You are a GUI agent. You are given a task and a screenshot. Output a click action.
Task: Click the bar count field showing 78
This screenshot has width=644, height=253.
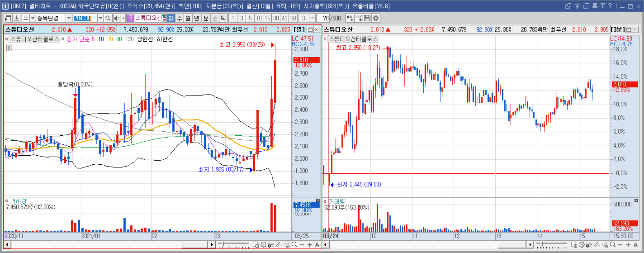click(x=324, y=18)
